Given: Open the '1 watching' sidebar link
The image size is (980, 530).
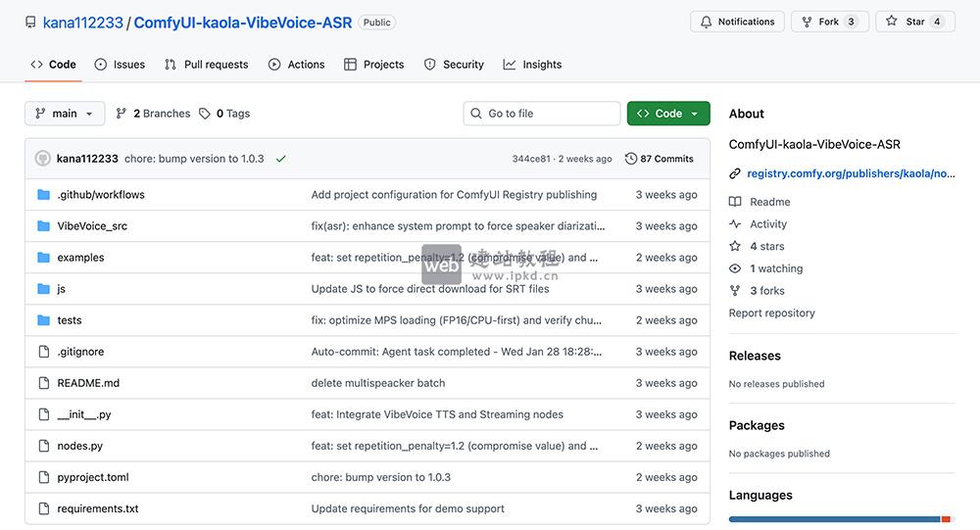Looking at the screenshot, I should pyautogui.click(x=776, y=268).
